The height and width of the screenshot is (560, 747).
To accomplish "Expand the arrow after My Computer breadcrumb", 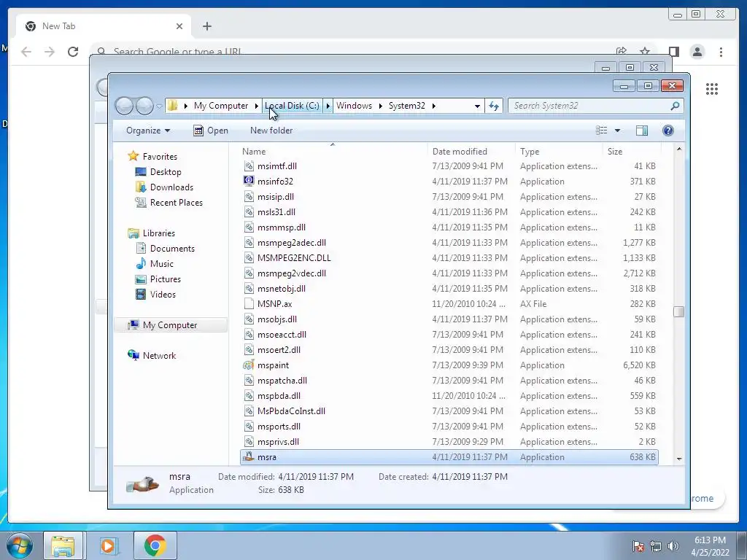I will click(x=256, y=106).
